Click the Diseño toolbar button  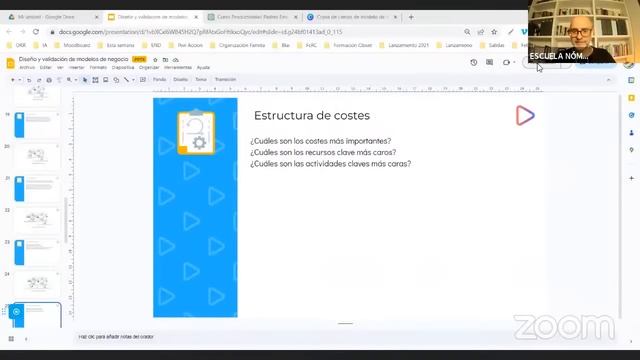180,80
